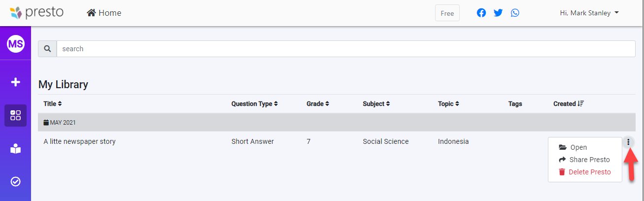Click the Presto logo

coord(36,13)
